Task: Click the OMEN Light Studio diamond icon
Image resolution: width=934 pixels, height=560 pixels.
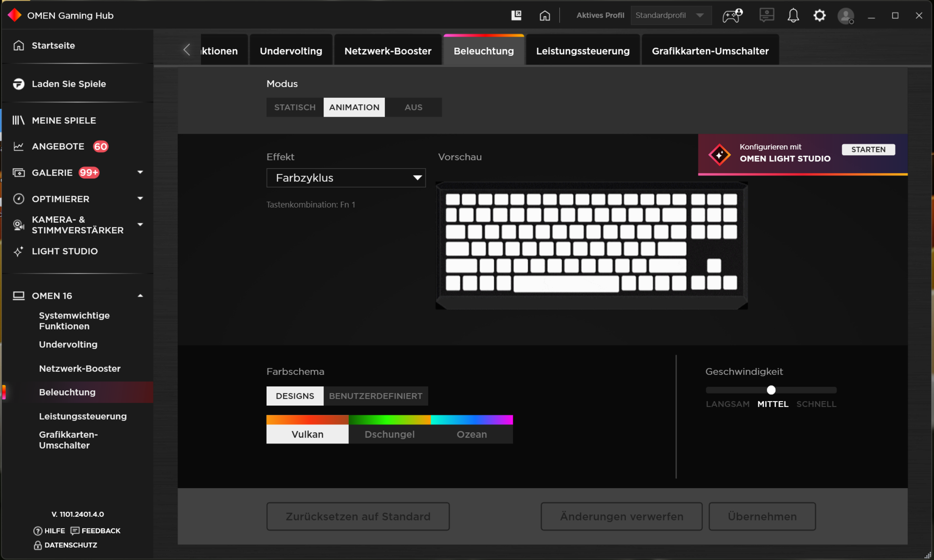Action: (x=719, y=155)
